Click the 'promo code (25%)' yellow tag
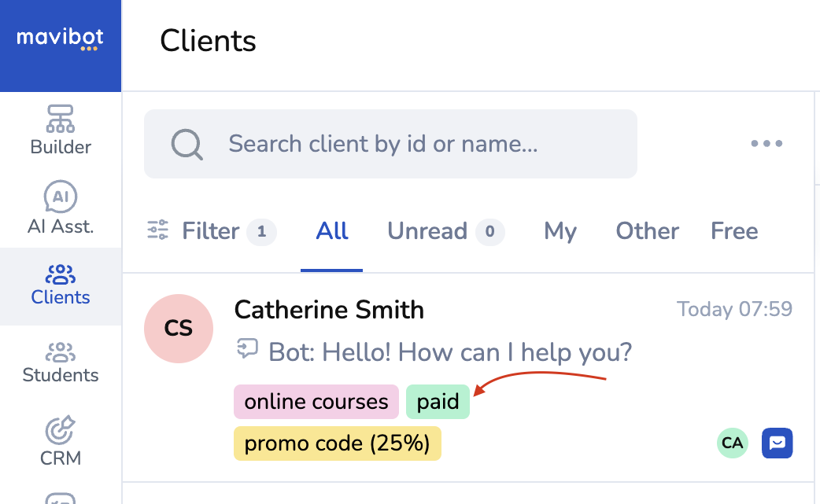Image resolution: width=820 pixels, height=504 pixels. pyautogui.click(x=337, y=444)
